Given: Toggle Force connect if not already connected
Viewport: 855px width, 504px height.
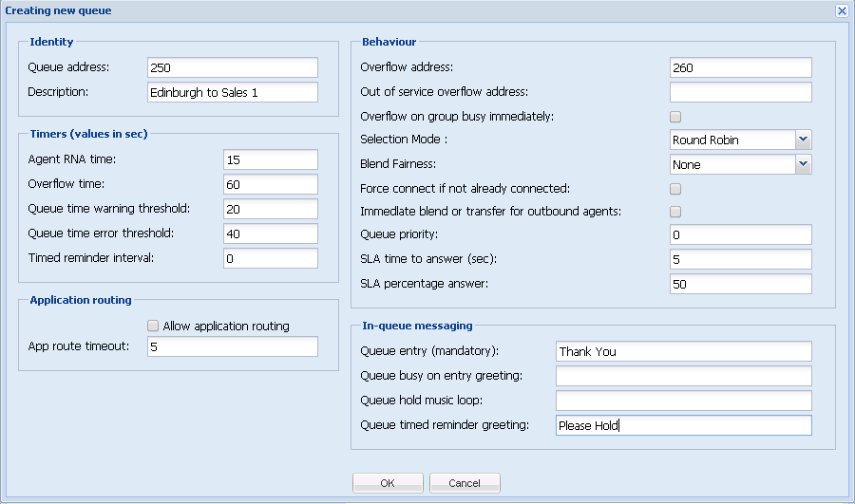Looking at the screenshot, I should click(675, 189).
